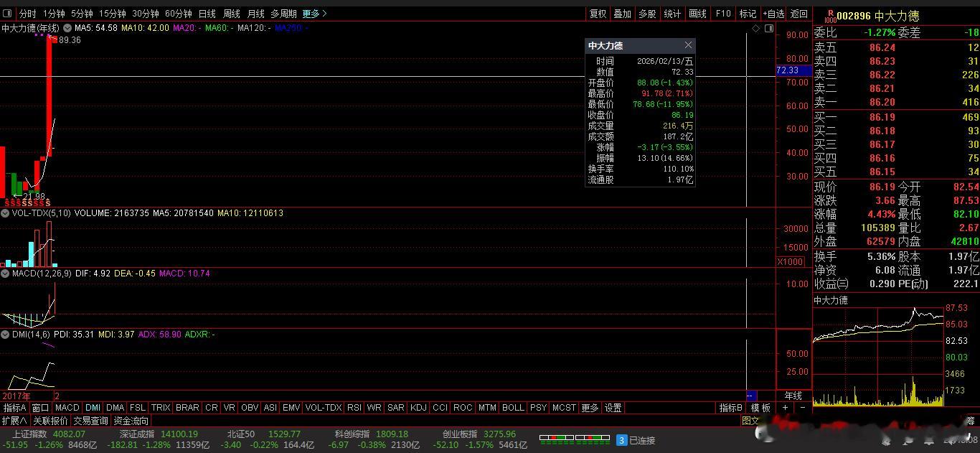Open the 关联报价 tab

point(50,421)
